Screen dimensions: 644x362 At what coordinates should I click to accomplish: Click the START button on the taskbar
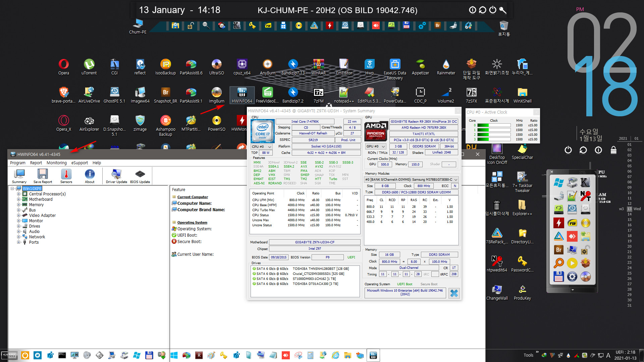click(x=9, y=355)
